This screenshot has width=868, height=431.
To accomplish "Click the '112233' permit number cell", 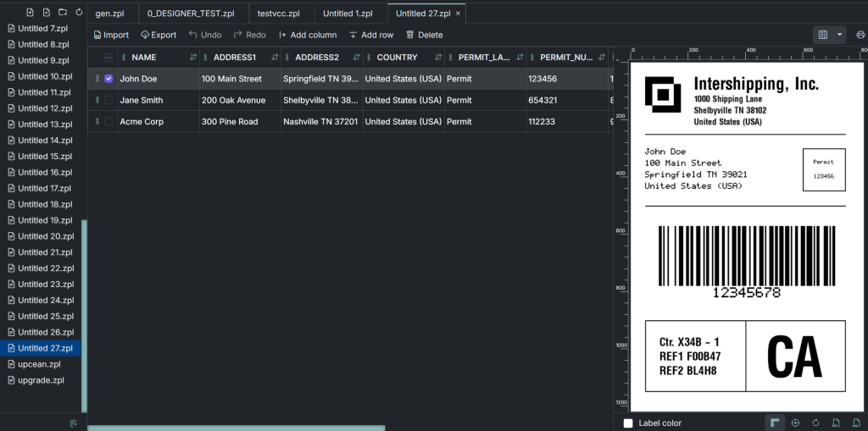I will (567, 121).
